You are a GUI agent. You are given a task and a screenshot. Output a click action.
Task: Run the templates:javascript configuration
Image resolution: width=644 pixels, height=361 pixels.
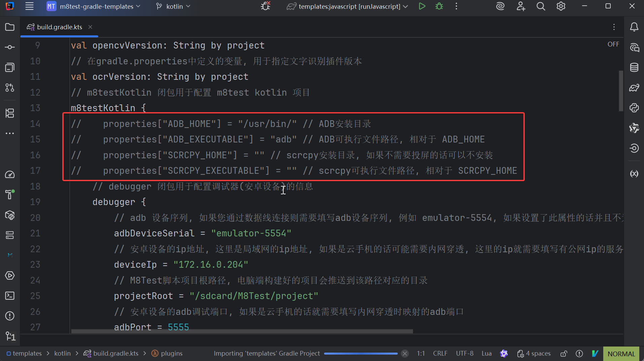tap(422, 6)
